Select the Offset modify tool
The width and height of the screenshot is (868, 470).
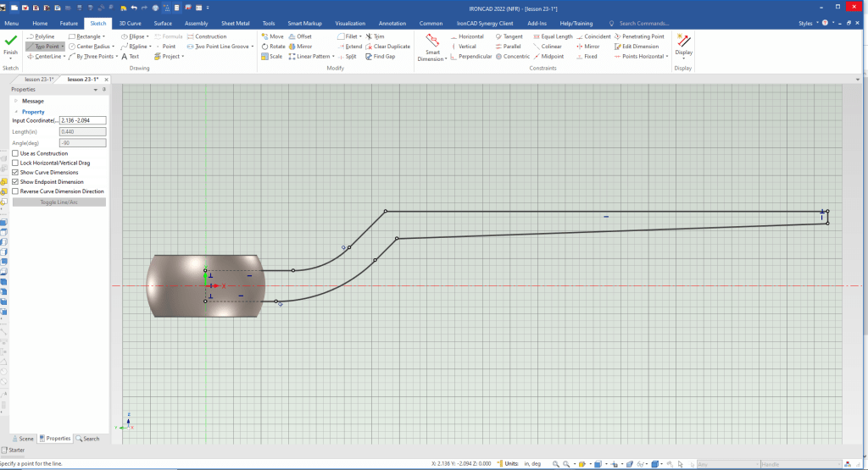pyautogui.click(x=299, y=36)
